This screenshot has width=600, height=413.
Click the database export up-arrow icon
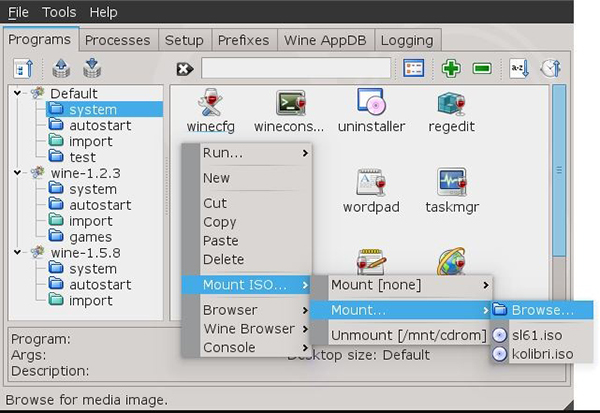[61, 69]
